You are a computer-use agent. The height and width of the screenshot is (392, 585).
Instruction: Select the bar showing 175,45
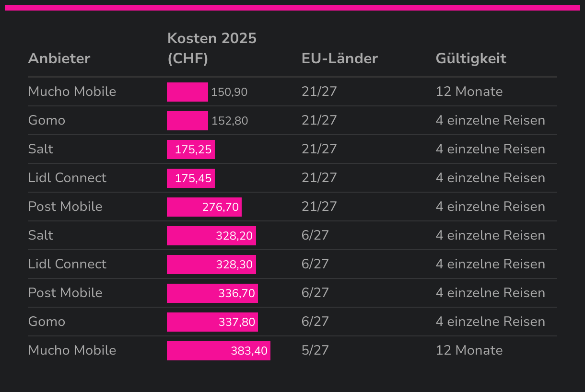coord(190,178)
